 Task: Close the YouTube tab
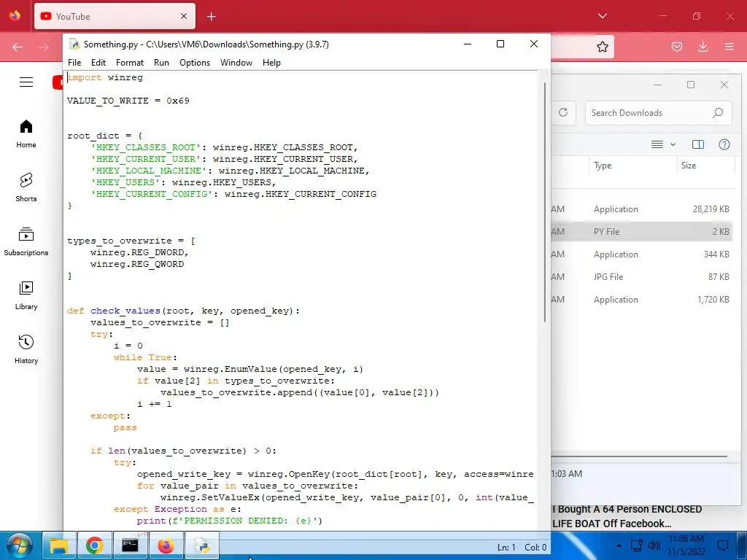click(x=184, y=16)
